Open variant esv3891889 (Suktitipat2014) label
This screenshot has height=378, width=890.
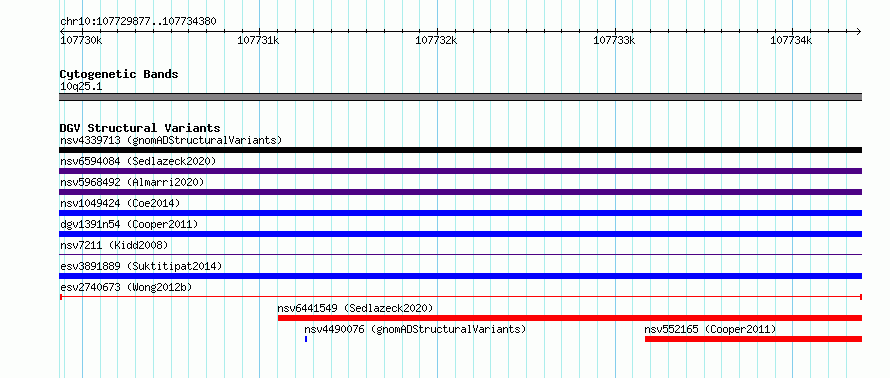pos(141,266)
